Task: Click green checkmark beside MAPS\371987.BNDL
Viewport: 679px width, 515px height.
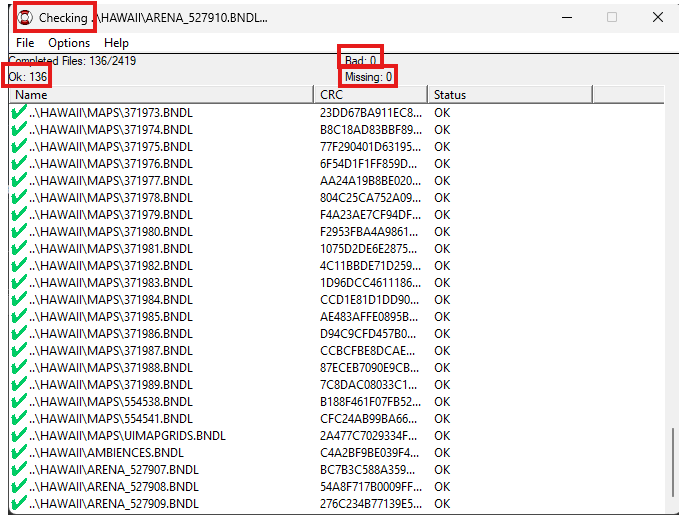Action: (x=19, y=350)
